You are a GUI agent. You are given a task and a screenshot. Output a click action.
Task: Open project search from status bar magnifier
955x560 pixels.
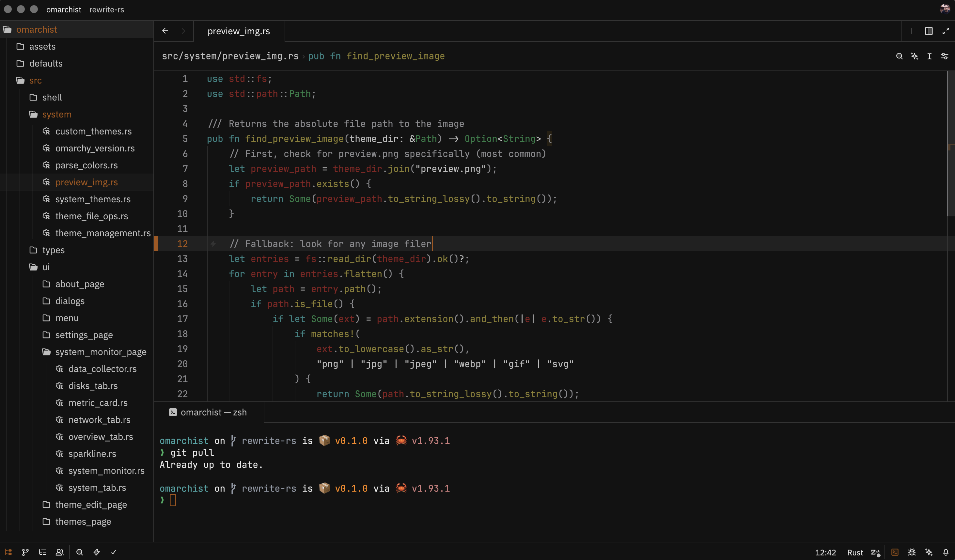(80, 552)
